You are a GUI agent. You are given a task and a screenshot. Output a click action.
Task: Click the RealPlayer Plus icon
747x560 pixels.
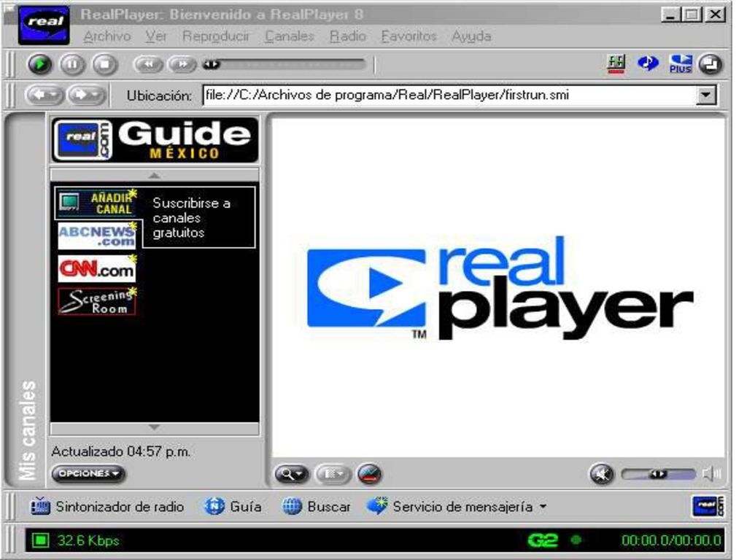[x=681, y=64]
